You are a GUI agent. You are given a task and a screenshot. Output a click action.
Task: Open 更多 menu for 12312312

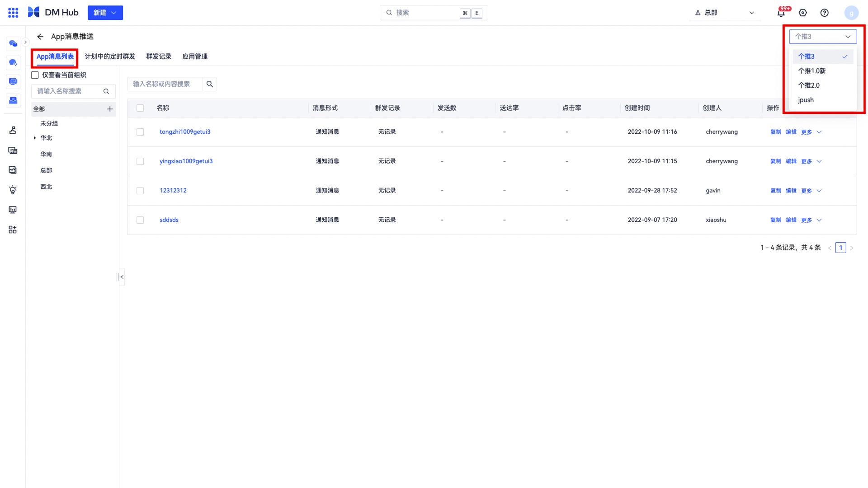(811, 191)
